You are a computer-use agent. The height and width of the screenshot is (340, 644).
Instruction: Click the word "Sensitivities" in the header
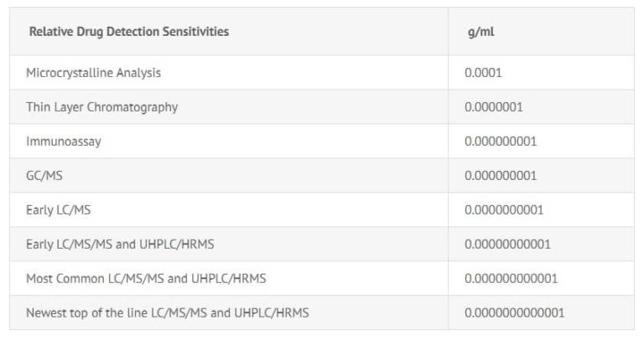tap(195, 32)
